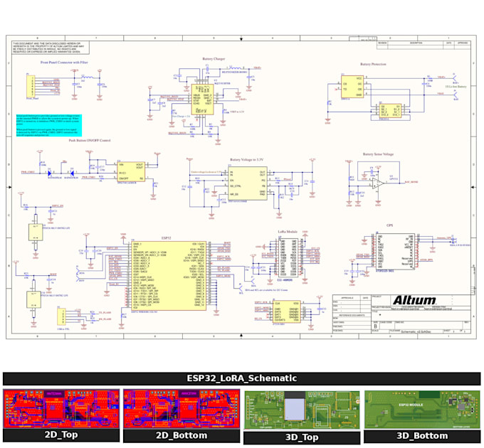Screen dimensions: 484x448
Task: Click the Altium logo in title block
Action: coord(414,300)
